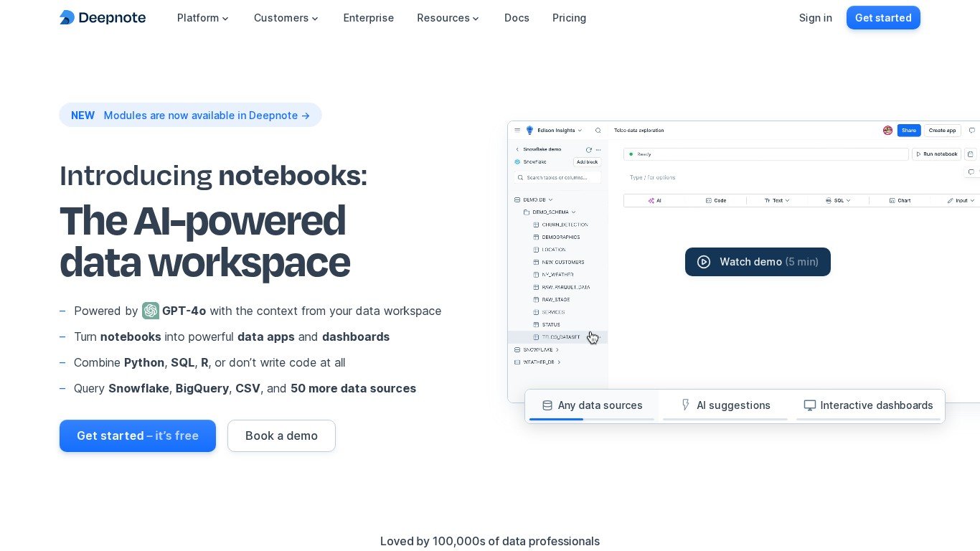Expand the Resources dropdown menu
The width and height of the screenshot is (980, 551).
(x=448, y=18)
